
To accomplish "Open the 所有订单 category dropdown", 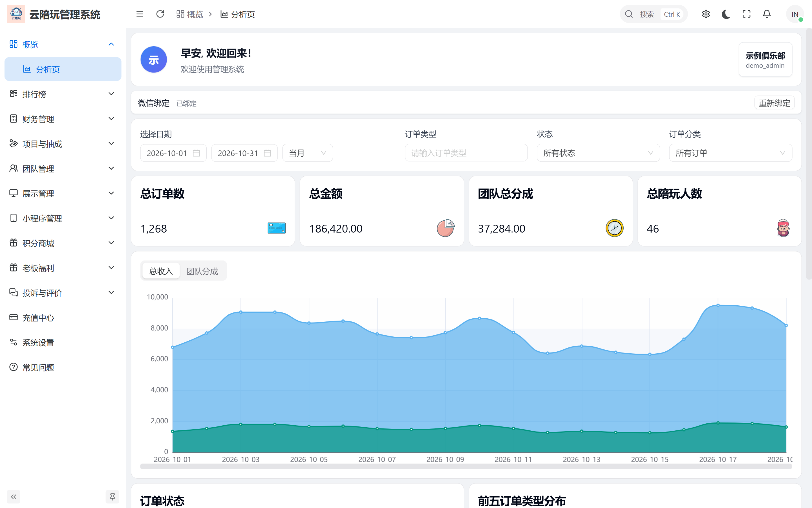I will click(731, 153).
